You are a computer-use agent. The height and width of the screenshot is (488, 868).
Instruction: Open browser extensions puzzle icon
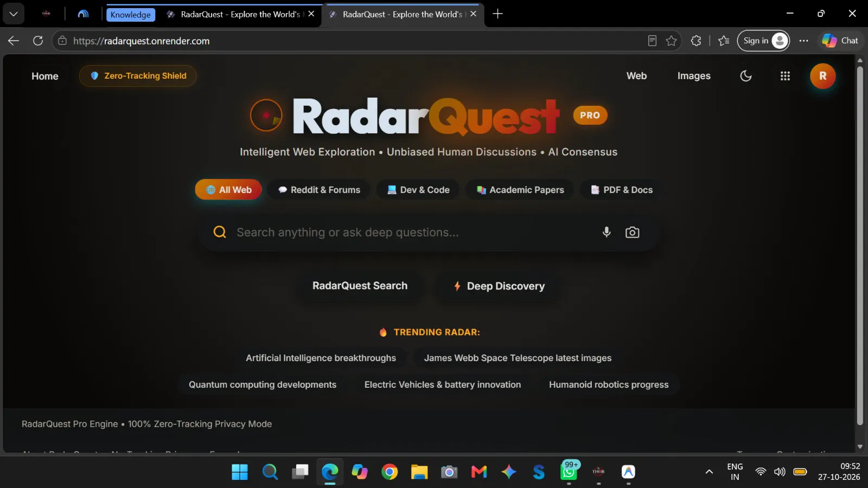[x=696, y=41]
